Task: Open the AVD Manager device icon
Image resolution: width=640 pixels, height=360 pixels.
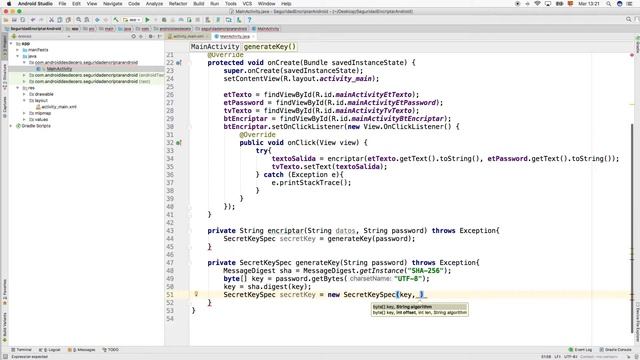Action: [229, 20]
